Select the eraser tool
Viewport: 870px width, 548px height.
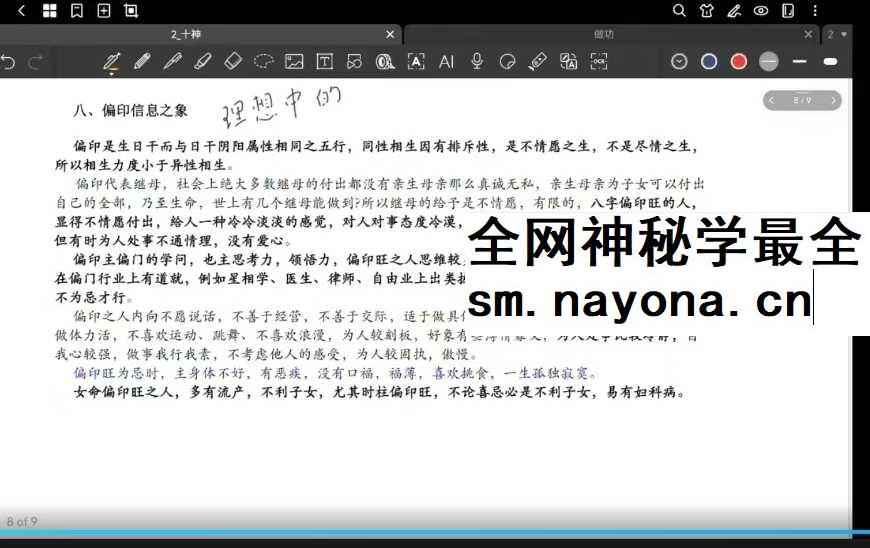pyautogui.click(x=233, y=61)
